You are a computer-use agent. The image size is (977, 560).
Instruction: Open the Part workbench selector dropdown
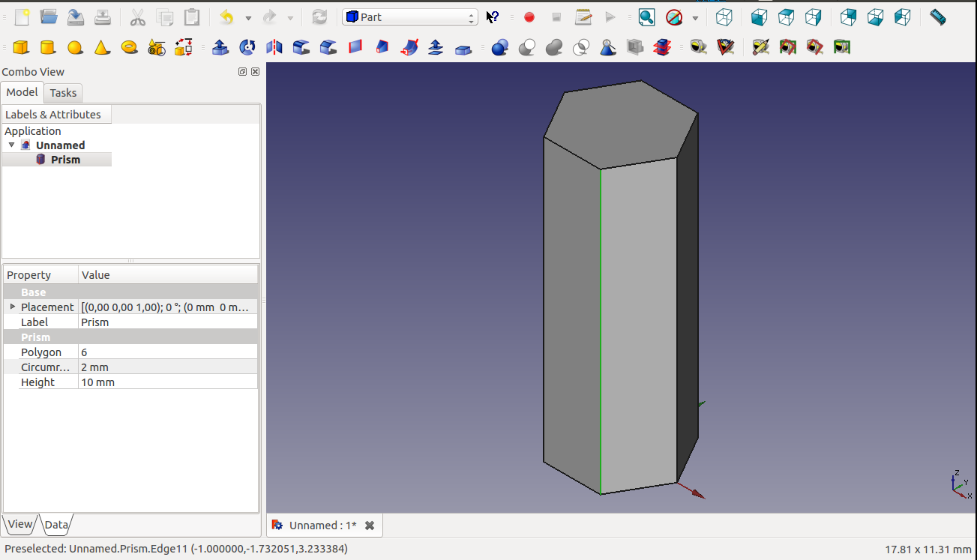[x=409, y=17]
